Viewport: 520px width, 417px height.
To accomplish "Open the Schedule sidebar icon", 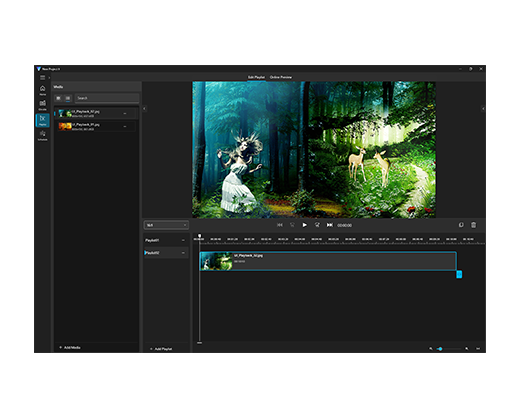I will 43,135.
